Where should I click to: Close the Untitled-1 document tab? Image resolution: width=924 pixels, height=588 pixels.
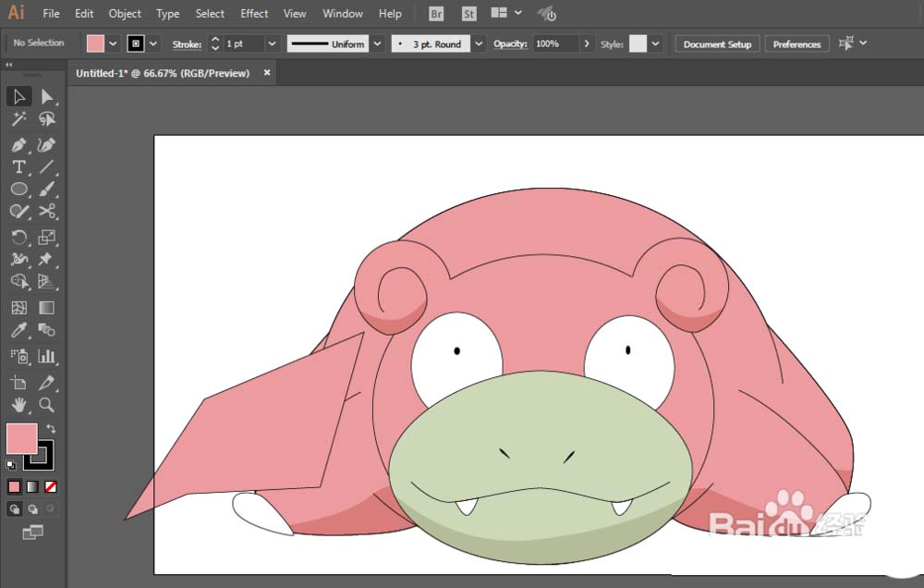tap(267, 72)
